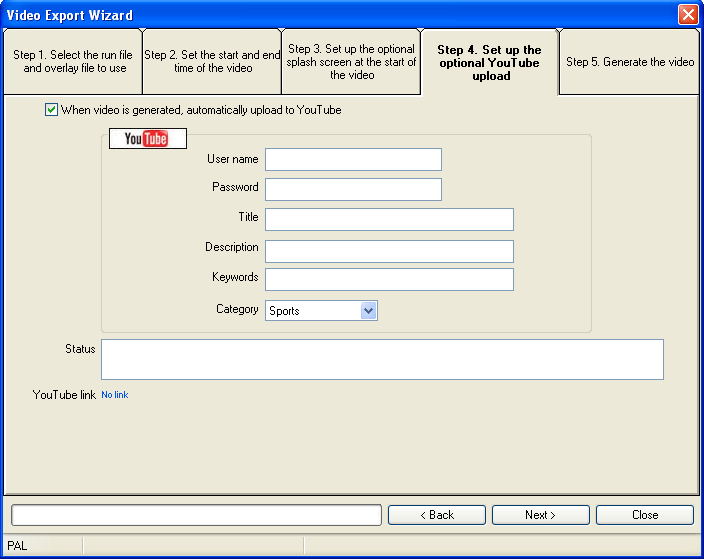Uncheck automatically upload to YouTube checkbox
The height and width of the screenshot is (559, 704).
coord(52,110)
